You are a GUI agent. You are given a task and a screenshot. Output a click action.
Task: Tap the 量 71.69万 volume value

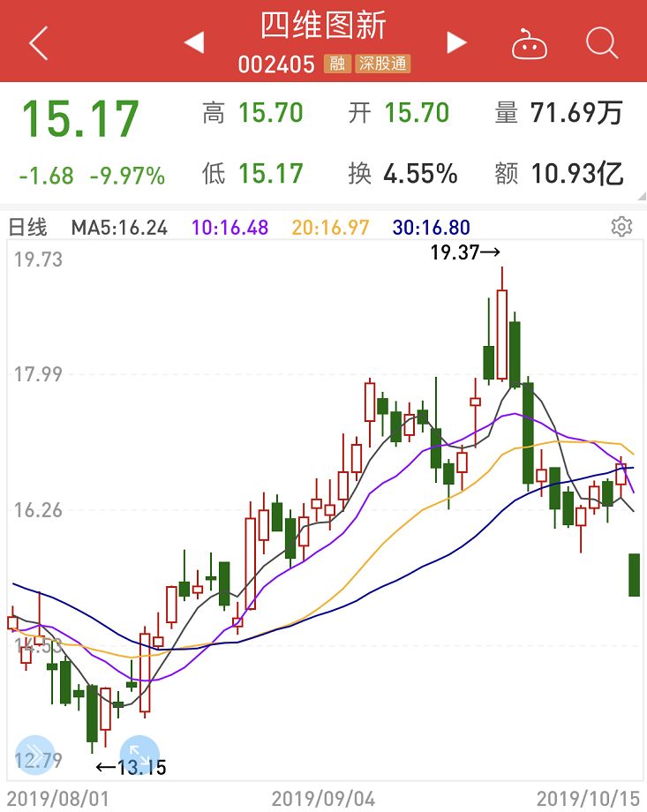(559, 113)
